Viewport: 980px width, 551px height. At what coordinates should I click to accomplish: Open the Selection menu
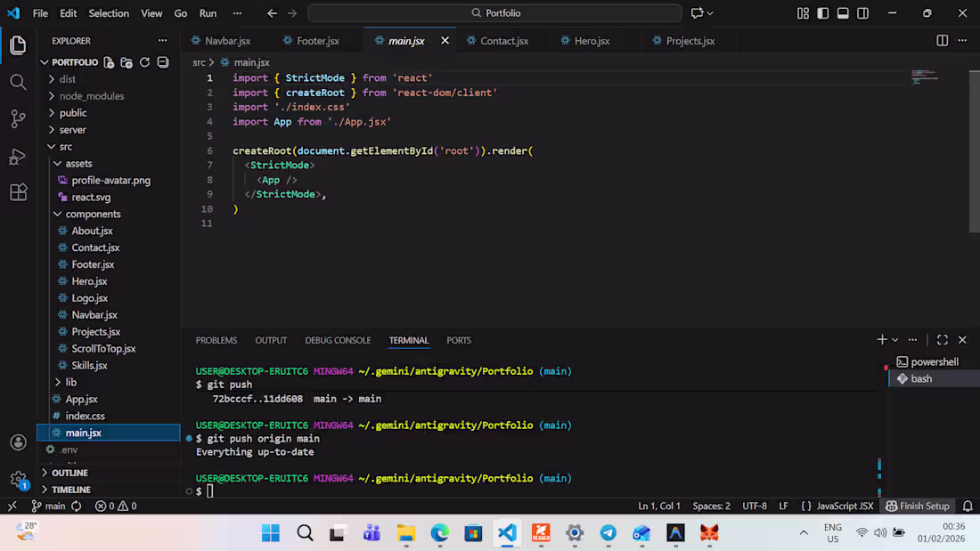[109, 13]
